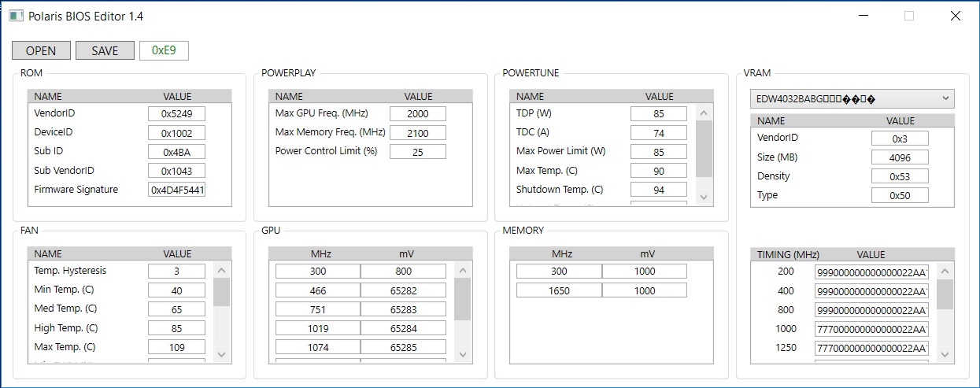Image resolution: width=980 pixels, height=388 pixels.
Task: Edit VRAM Density value 0x53
Action: click(x=900, y=176)
